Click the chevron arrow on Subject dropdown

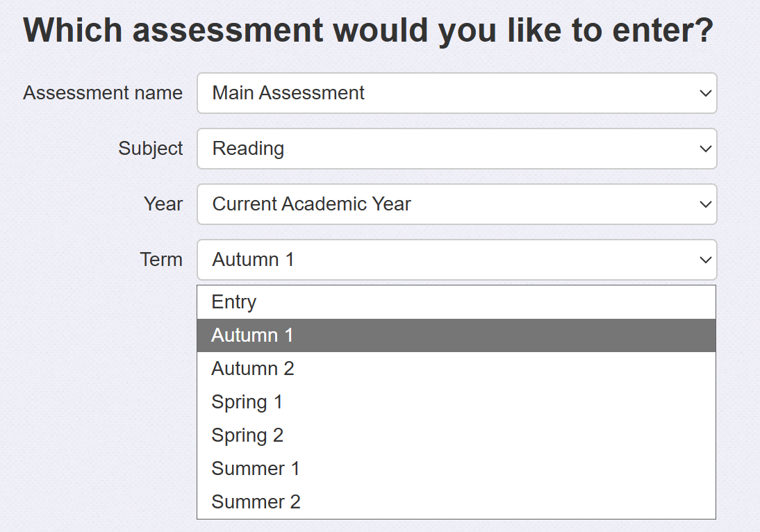(x=705, y=149)
